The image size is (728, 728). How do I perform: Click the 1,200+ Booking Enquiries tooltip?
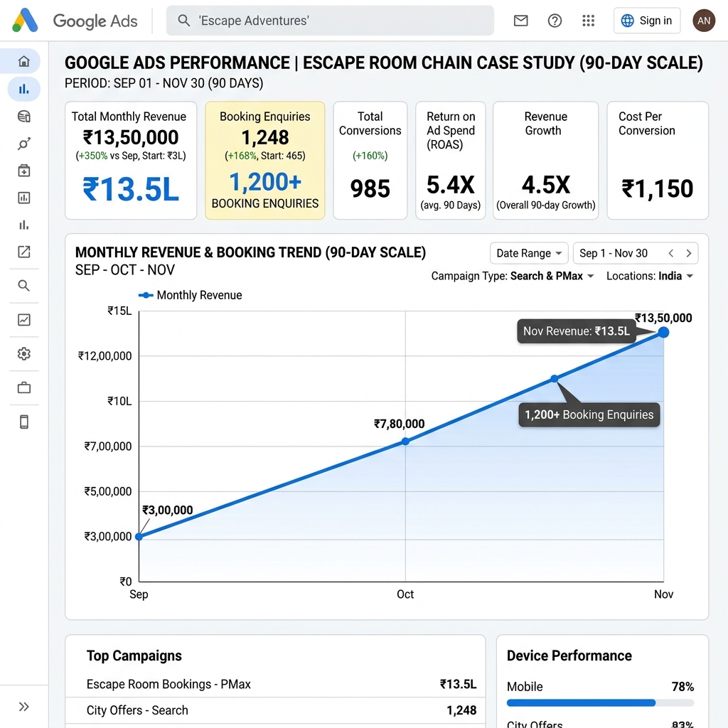tap(589, 414)
